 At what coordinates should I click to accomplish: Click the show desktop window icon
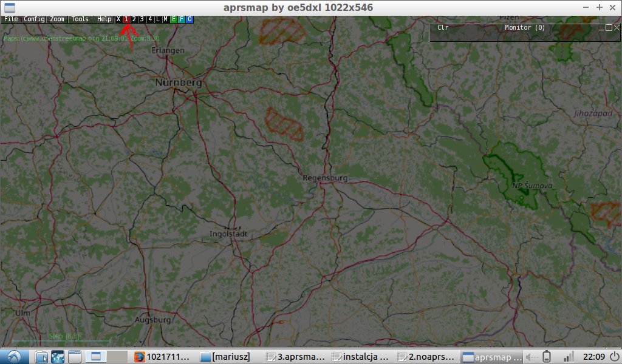pos(74,357)
